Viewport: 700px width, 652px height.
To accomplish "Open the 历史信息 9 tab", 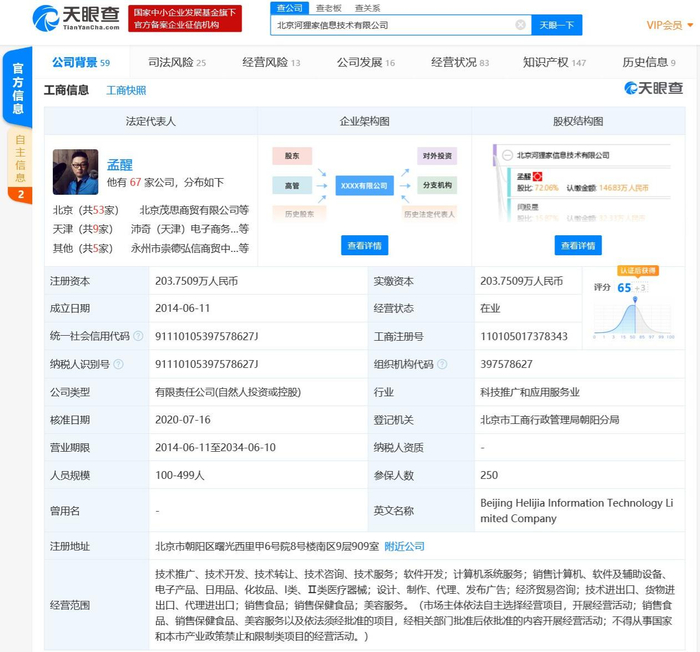I will (x=649, y=62).
